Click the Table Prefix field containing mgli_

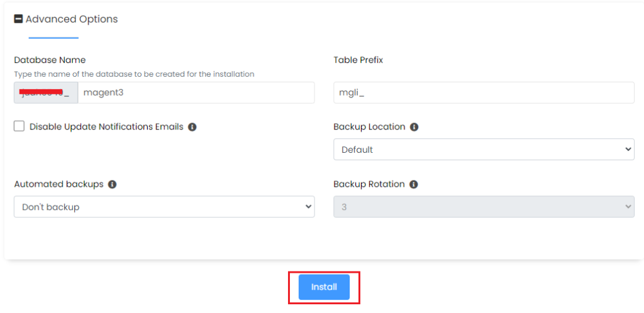[x=483, y=93]
